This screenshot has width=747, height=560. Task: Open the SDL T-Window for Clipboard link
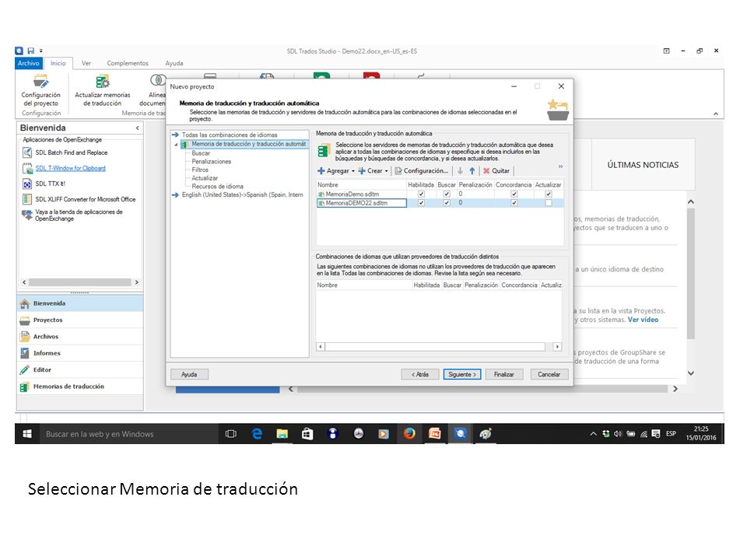tap(71, 168)
